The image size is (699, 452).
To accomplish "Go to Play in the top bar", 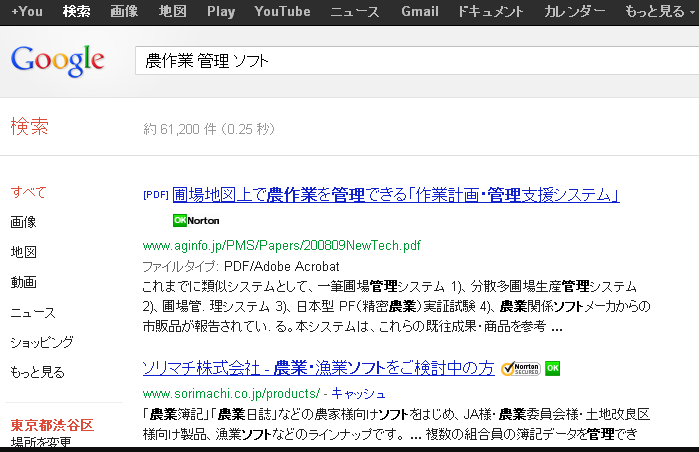I will pos(221,12).
